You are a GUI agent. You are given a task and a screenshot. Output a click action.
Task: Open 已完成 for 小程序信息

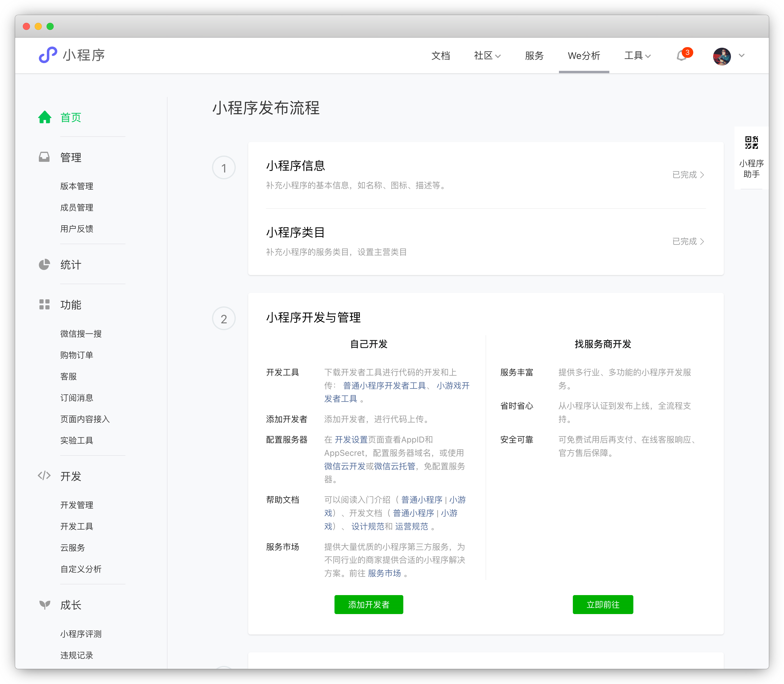tap(688, 175)
